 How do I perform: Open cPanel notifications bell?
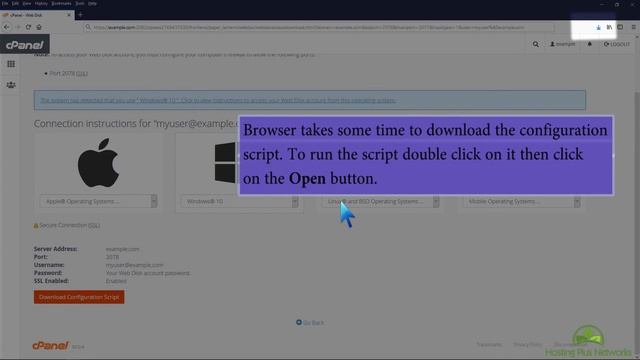[x=589, y=44]
